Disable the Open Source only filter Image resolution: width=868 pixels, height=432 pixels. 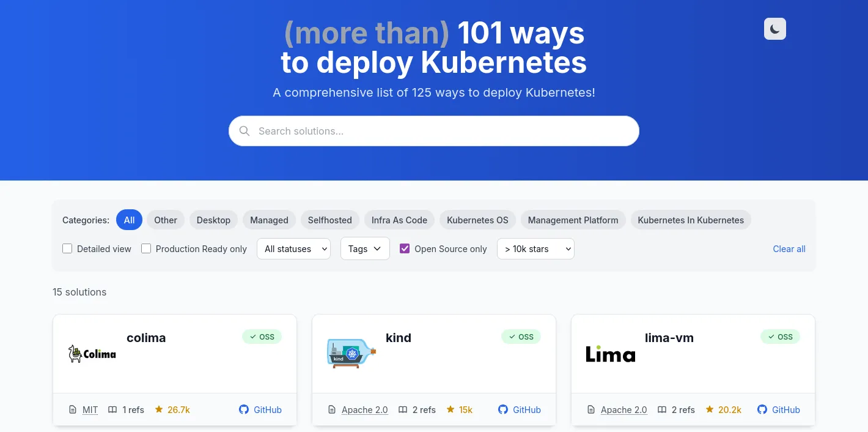[x=405, y=248]
